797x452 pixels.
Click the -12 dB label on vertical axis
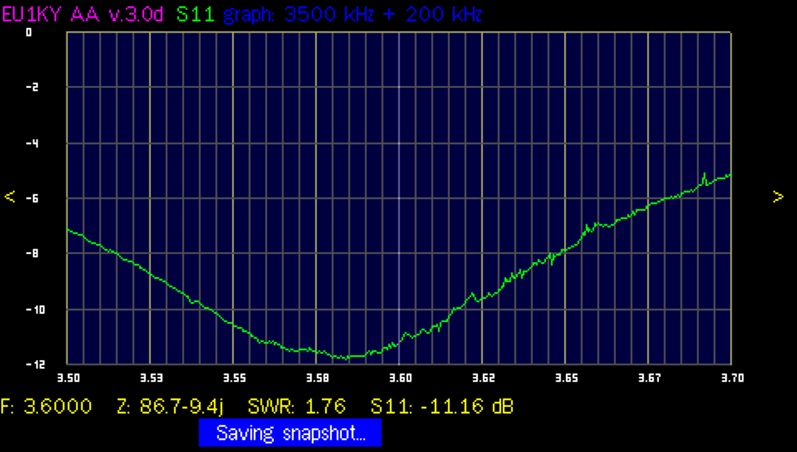pyautogui.click(x=29, y=365)
